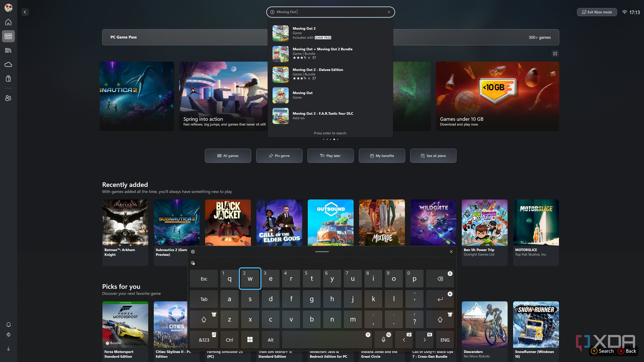
Task: Click the microphone dictation key on the keyboard
Action: 383,340
